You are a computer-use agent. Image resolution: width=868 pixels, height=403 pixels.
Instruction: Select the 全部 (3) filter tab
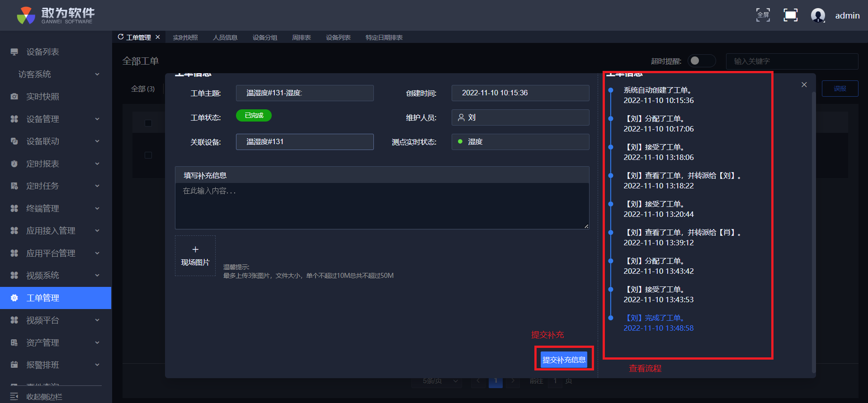[143, 89]
